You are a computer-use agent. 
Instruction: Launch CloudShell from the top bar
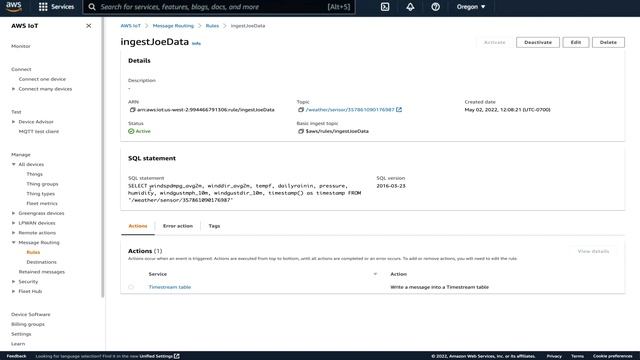[385, 7]
